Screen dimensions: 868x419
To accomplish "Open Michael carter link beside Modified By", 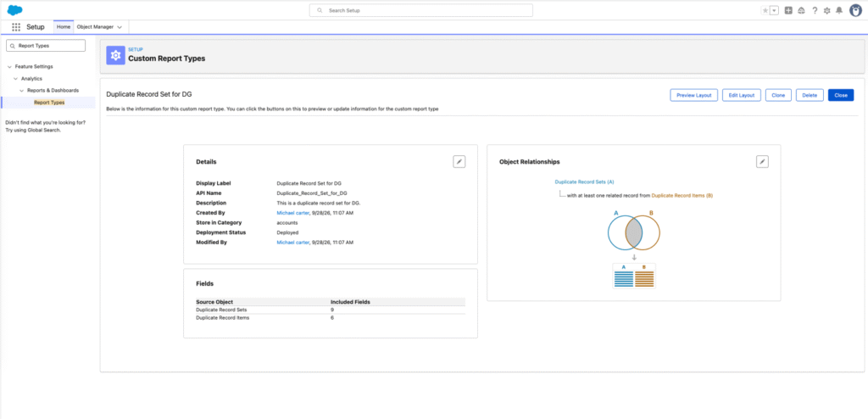I will coord(292,243).
